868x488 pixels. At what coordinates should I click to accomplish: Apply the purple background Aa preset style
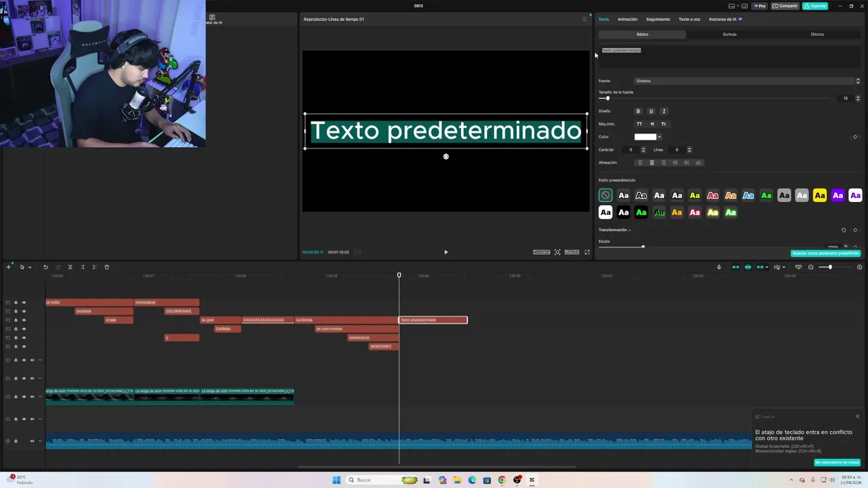tap(837, 195)
